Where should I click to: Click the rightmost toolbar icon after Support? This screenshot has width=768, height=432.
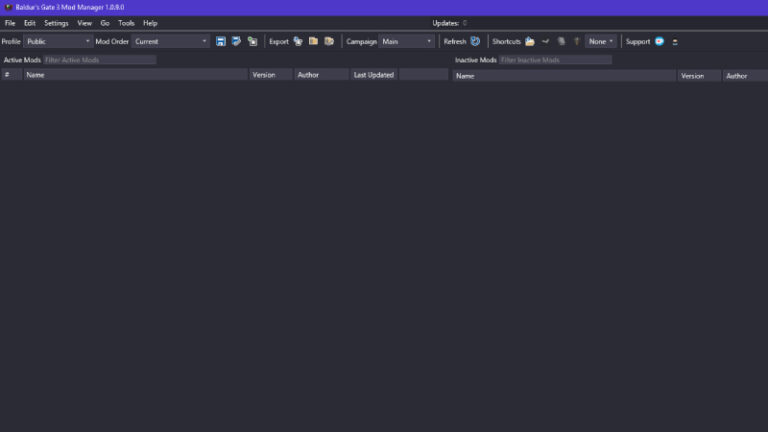click(675, 41)
